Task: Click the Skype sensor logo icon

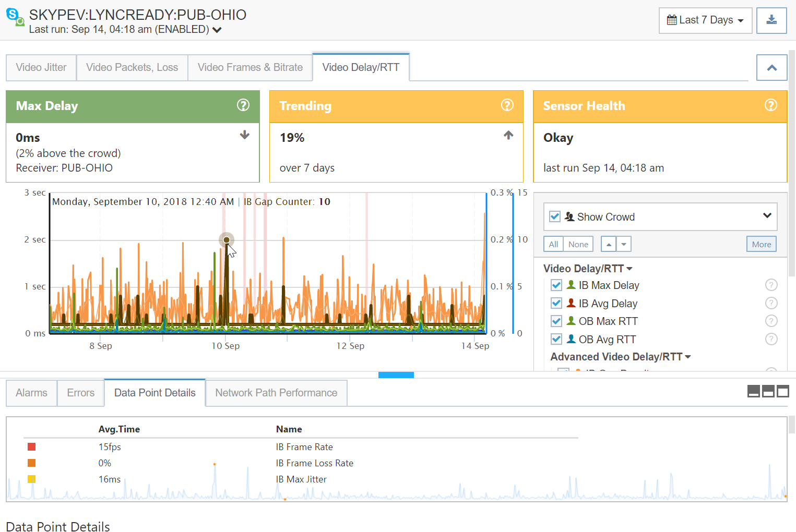Action: (15, 17)
